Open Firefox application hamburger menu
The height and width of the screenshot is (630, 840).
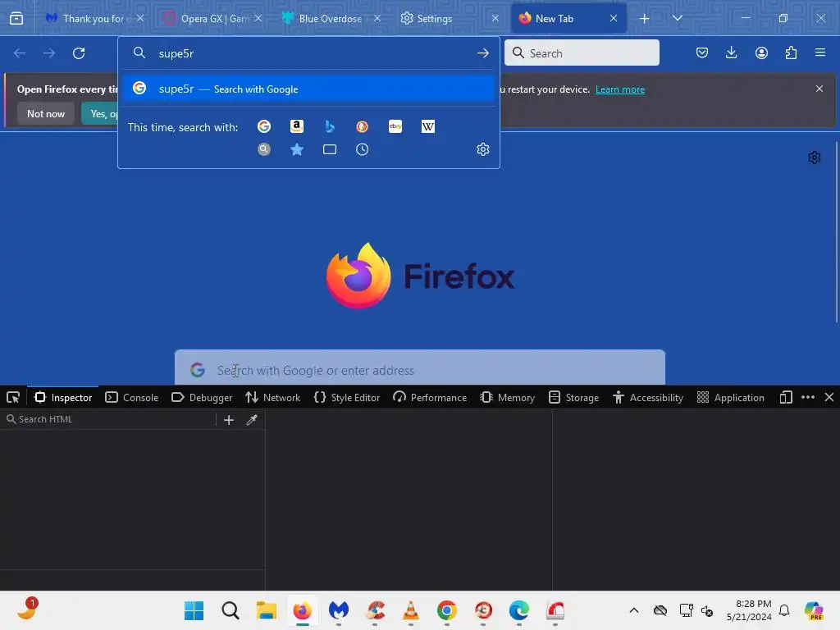[819, 52]
